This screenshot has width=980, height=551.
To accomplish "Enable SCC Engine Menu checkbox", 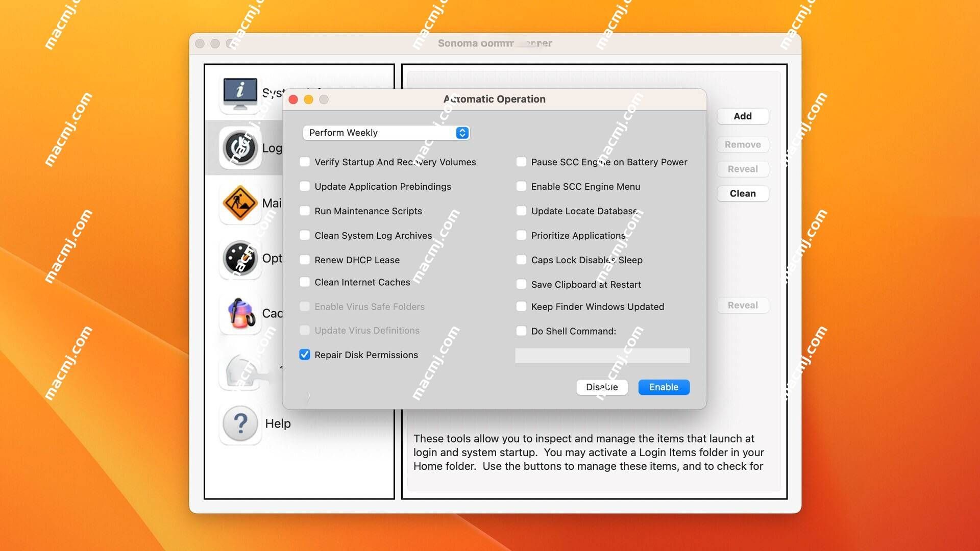I will coord(521,186).
